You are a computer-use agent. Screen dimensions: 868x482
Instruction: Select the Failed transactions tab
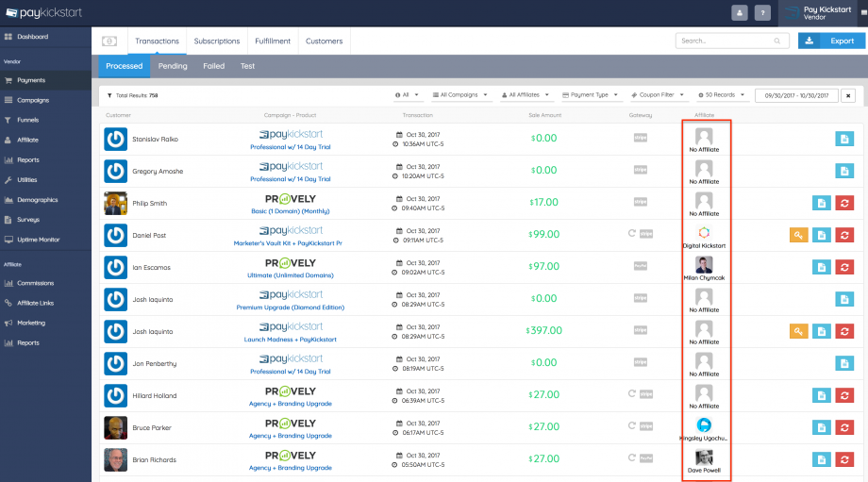pyautogui.click(x=213, y=66)
